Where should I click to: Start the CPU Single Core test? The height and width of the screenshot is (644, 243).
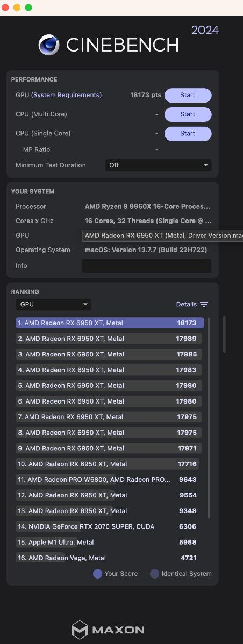pyautogui.click(x=188, y=133)
